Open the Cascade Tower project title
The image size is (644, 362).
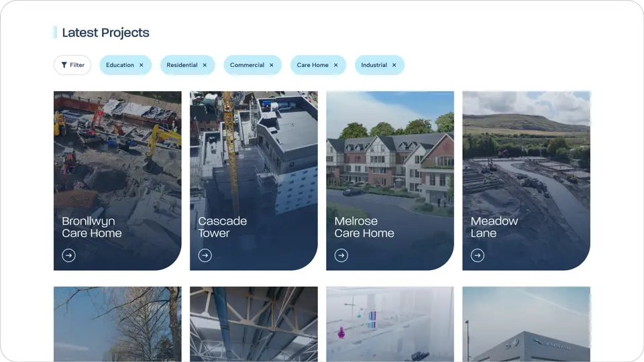tap(222, 227)
